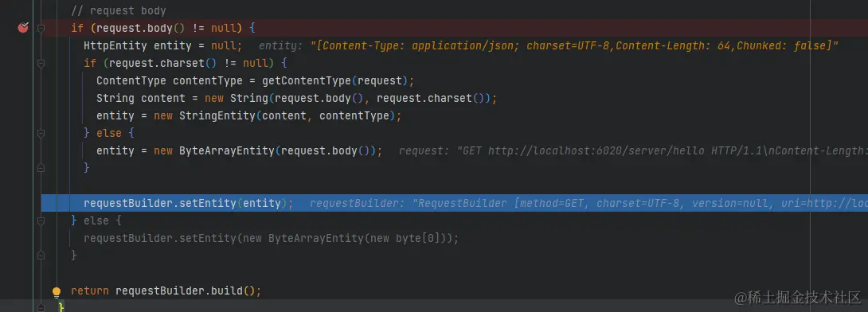This screenshot has width=868, height=312.
Task: Click the '// request body' comment
Action: (x=119, y=11)
